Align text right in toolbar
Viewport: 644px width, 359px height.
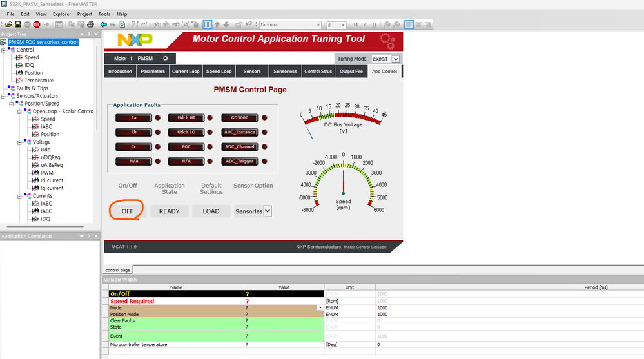point(427,24)
